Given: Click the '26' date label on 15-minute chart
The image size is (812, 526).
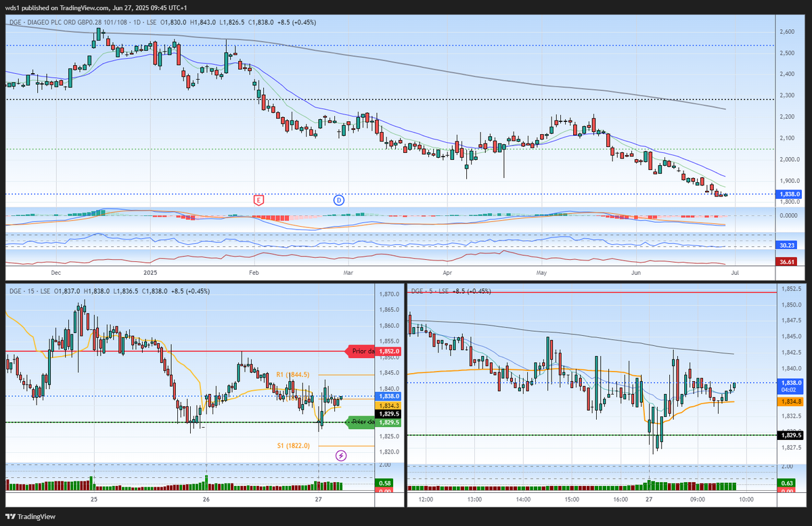Looking at the screenshot, I should pyautogui.click(x=206, y=499).
